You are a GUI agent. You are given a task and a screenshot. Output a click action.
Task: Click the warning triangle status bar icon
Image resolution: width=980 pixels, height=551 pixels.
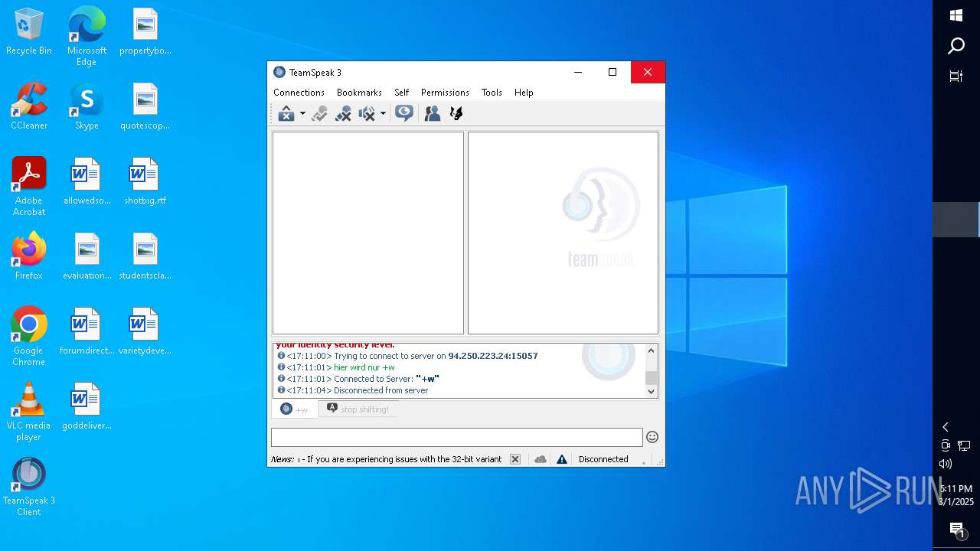(x=562, y=459)
